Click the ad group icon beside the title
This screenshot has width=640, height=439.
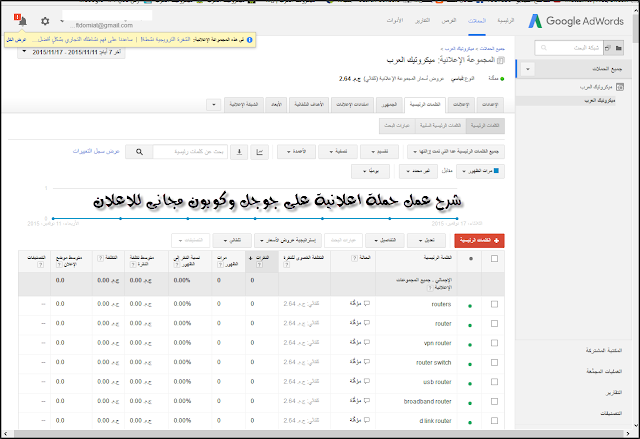pyautogui.click(x=501, y=60)
